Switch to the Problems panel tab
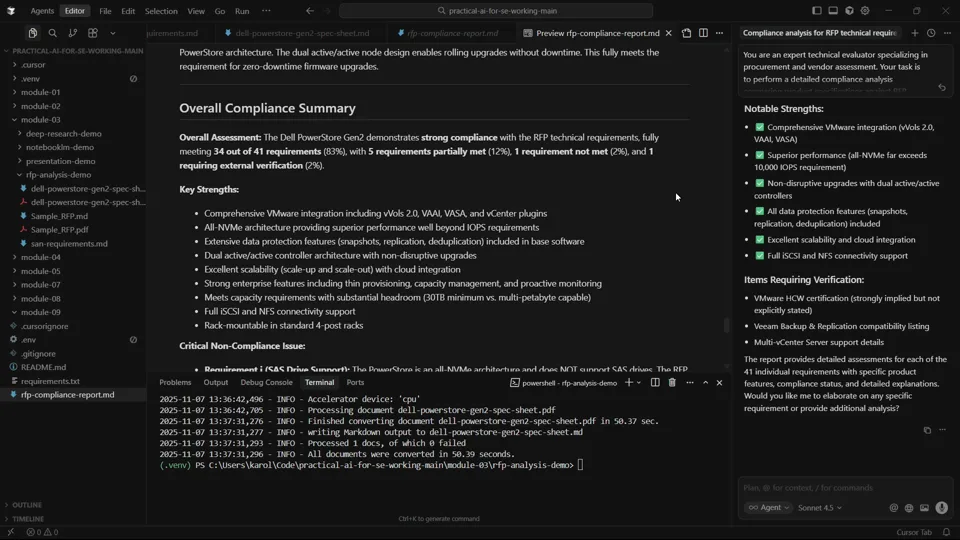 [x=175, y=383]
